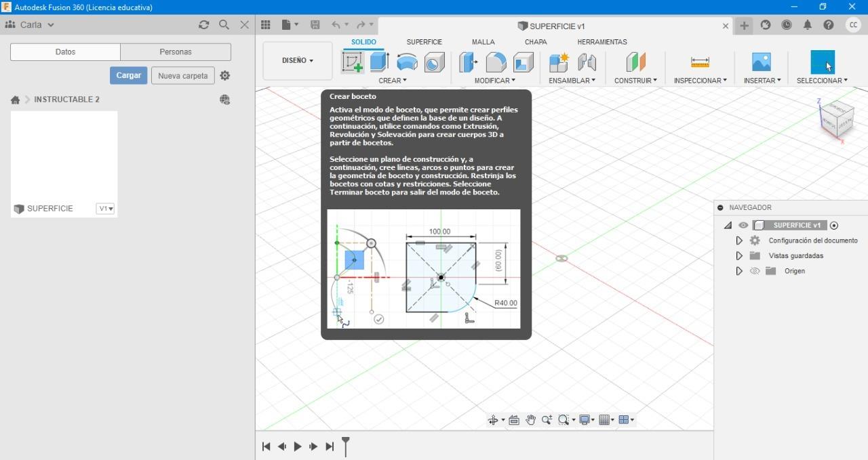Viewport: 868px width, 460px height.
Task: Select the Create Sketch tool
Action: click(353, 62)
